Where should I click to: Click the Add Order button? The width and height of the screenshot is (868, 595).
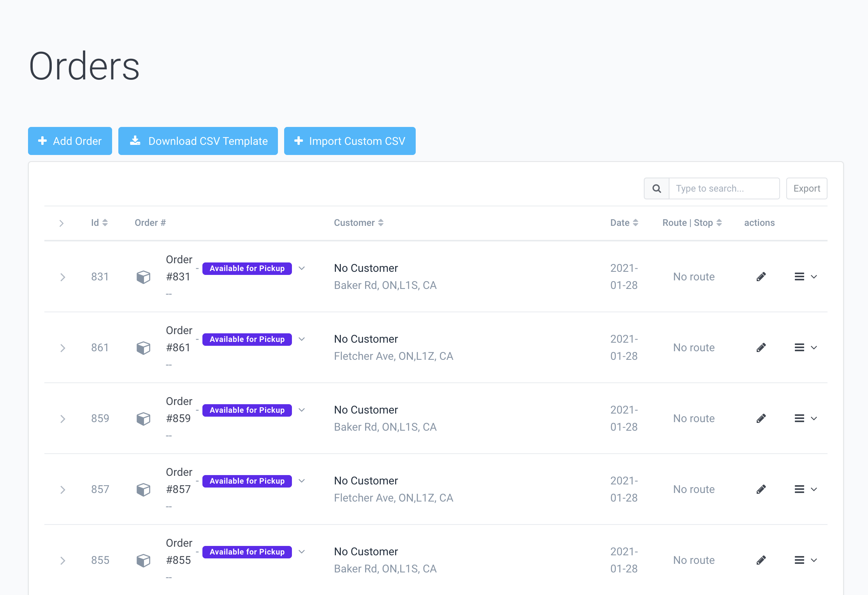pyautogui.click(x=70, y=141)
